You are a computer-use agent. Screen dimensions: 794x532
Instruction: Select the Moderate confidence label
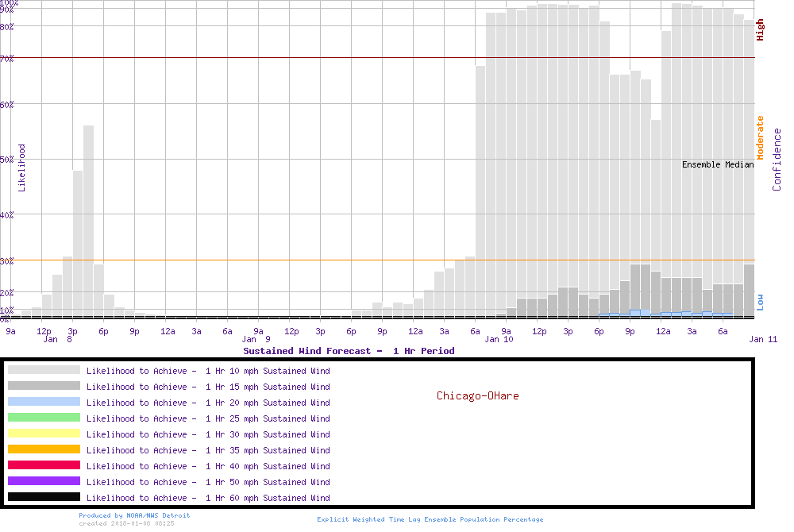pos(760,137)
